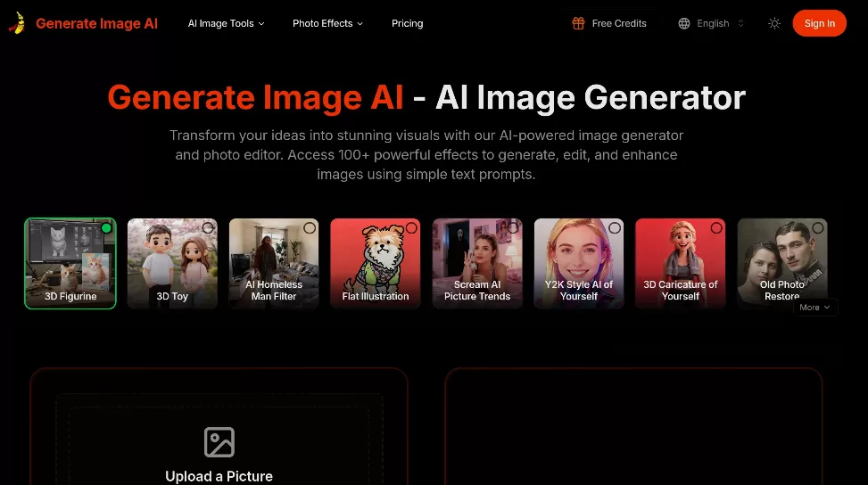
Task: Click the globe language icon
Action: click(x=684, y=23)
